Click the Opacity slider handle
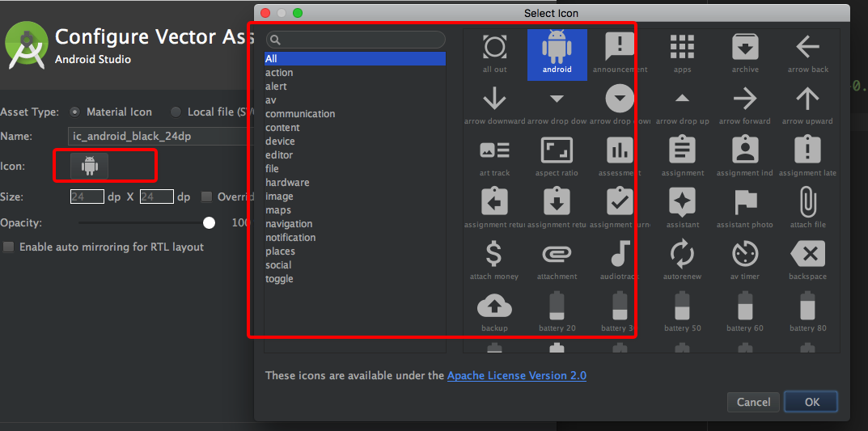868x431 pixels. [209, 223]
